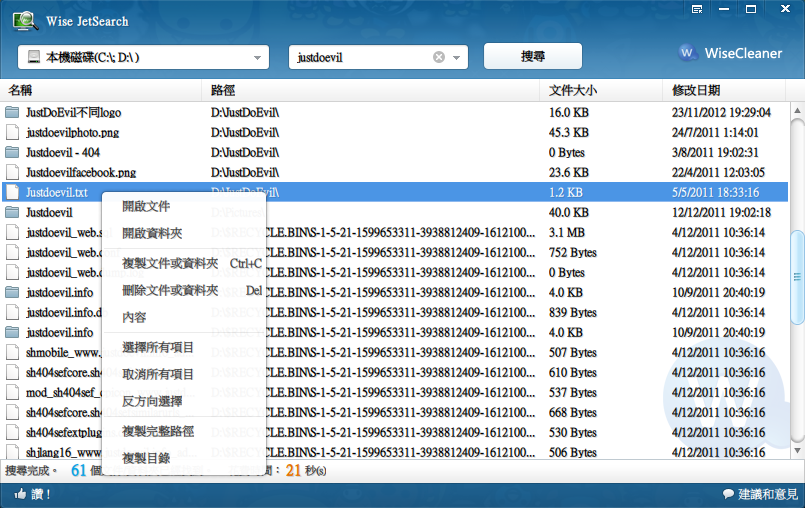
Task: Click the Wise JetSearch logo icon
Action: pyautogui.click(x=25, y=21)
